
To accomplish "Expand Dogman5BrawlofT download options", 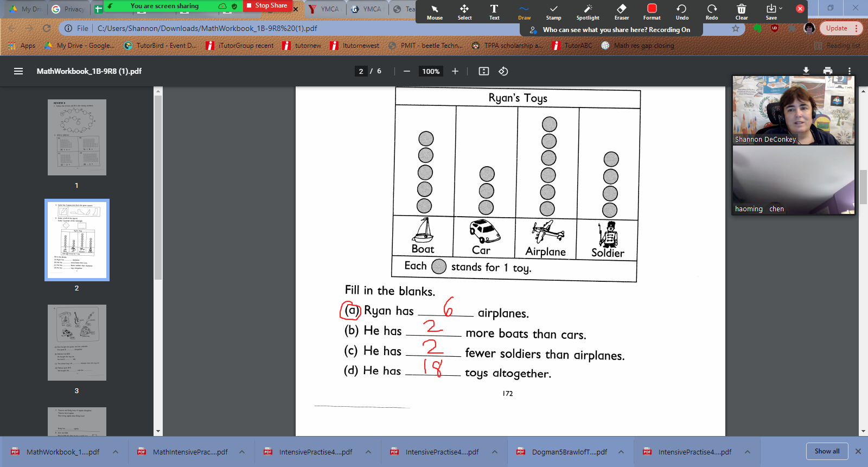I will click(x=621, y=452).
